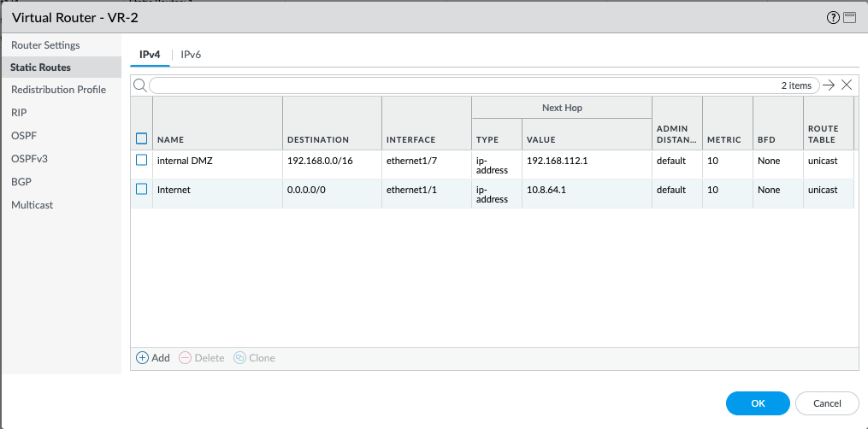Check the Internet route checkbox
This screenshot has width=868, height=429.
pyautogui.click(x=142, y=190)
